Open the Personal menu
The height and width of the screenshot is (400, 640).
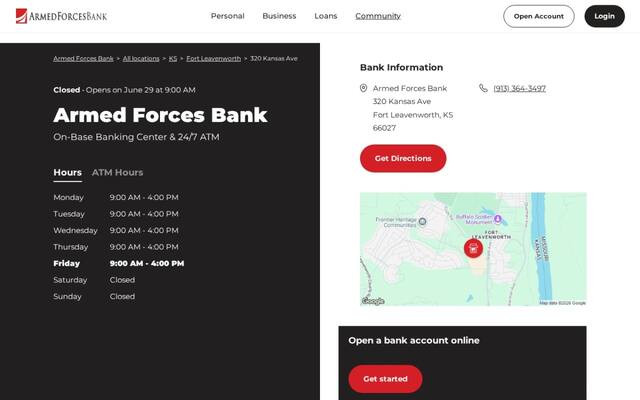coord(227,16)
